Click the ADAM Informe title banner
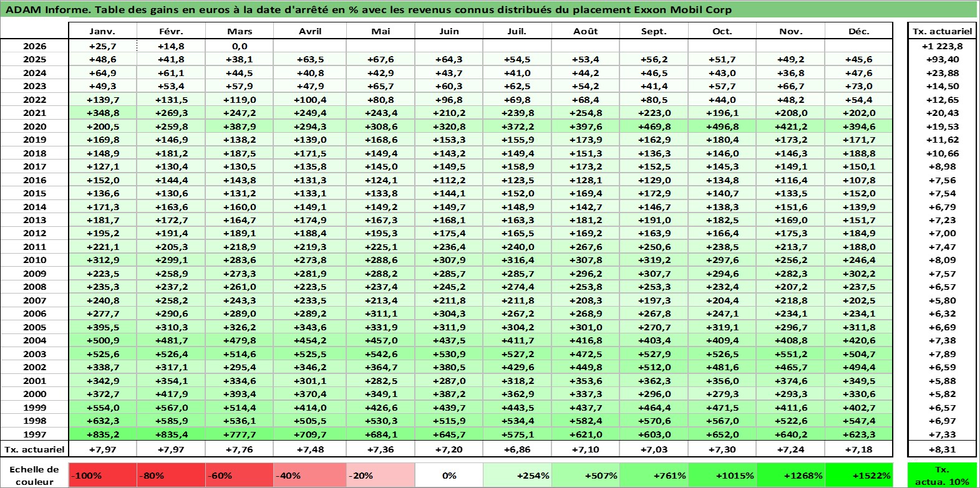The image size is (980, 488). click(489, 9)
